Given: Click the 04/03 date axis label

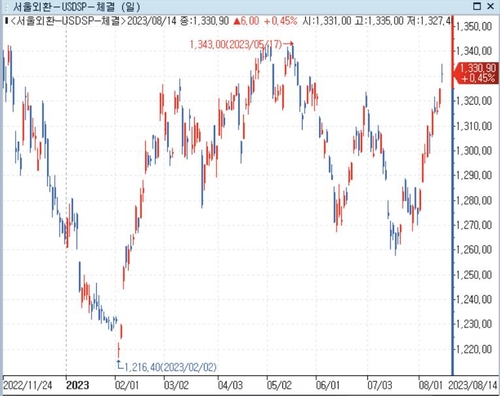Looking at the screenshot, I should [230, 385].
